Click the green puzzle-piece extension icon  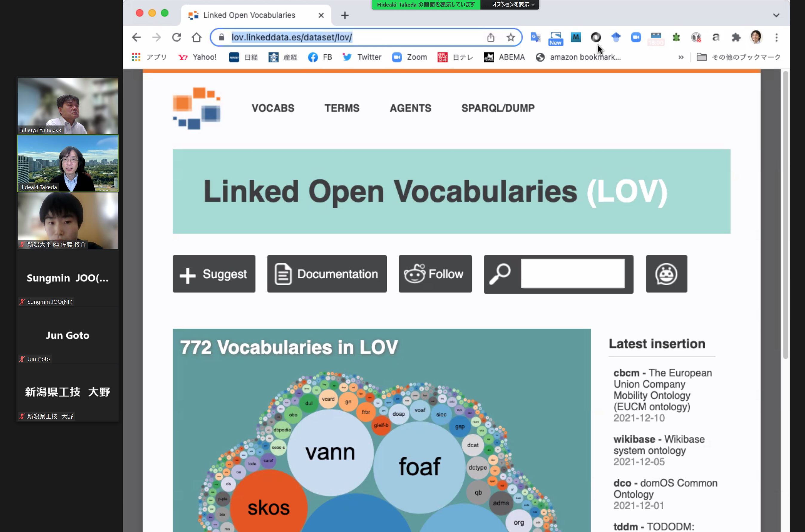tap(676, 37)
